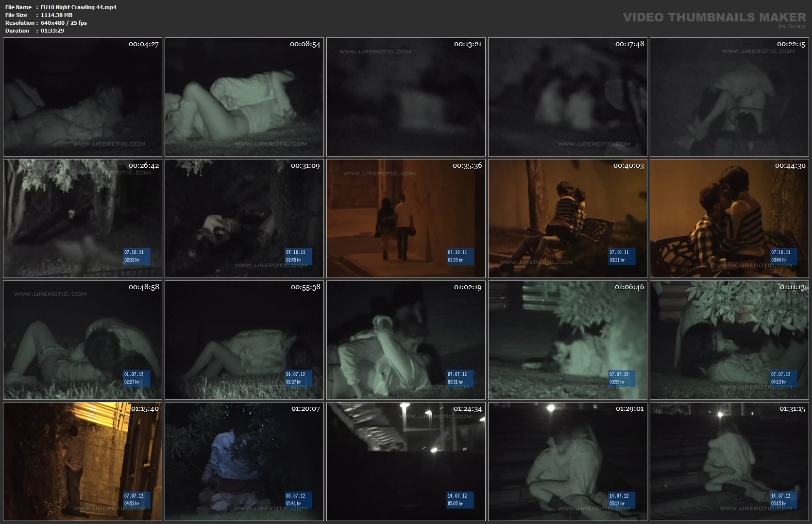Screen dimensions: 812x524
Task: Click the File Size value 1114.38 MB
Action: coord(56,15)
